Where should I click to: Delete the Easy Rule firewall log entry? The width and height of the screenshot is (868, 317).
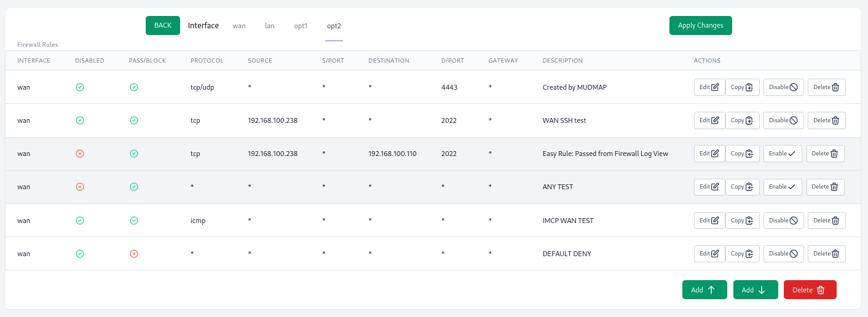click(x=826, y=154)
